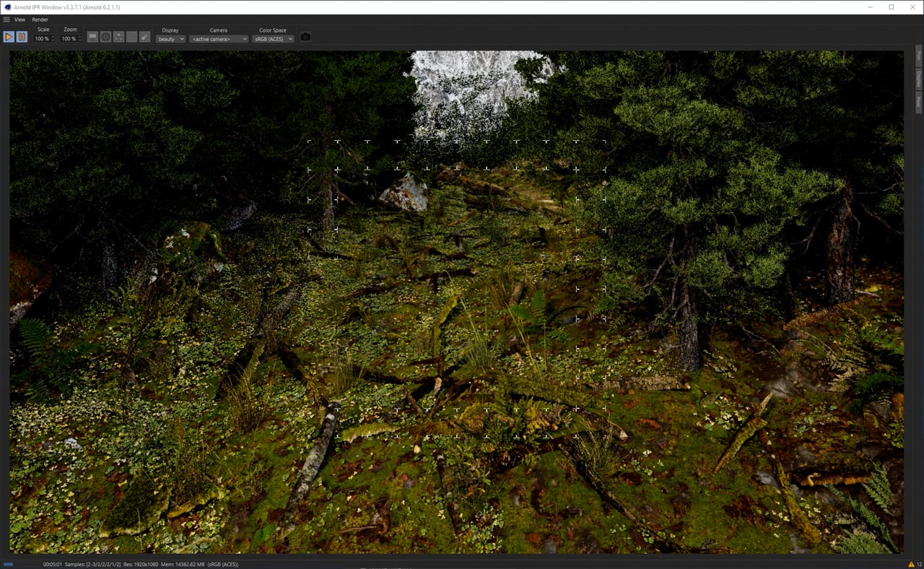Start the IPR render with play button
924x569 pixels.
[9, 36]
